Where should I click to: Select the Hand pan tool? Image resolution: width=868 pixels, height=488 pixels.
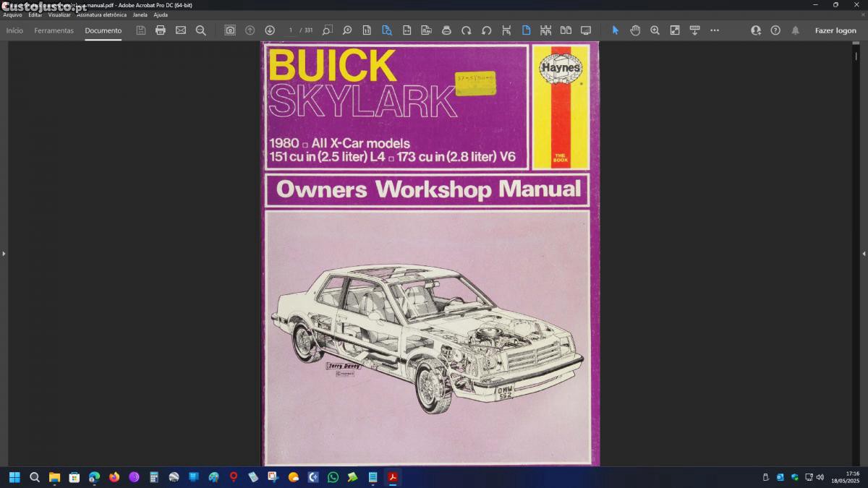635,30
